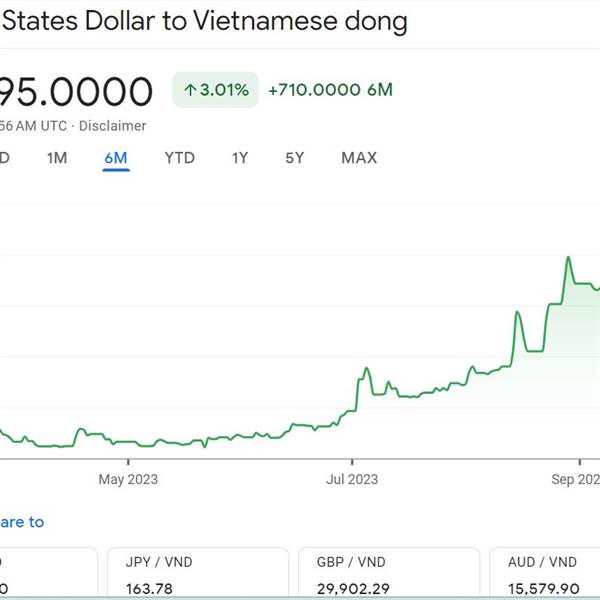The width and height of the screenshot is (600, 600).
Task: Open the JPY / VND comparison card
Action: 198,574
